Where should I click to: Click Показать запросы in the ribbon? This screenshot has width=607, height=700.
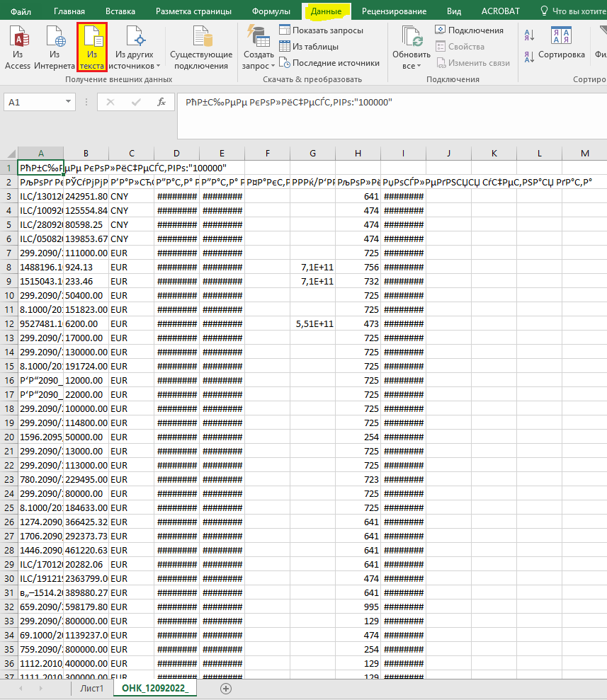pos(321,30)
